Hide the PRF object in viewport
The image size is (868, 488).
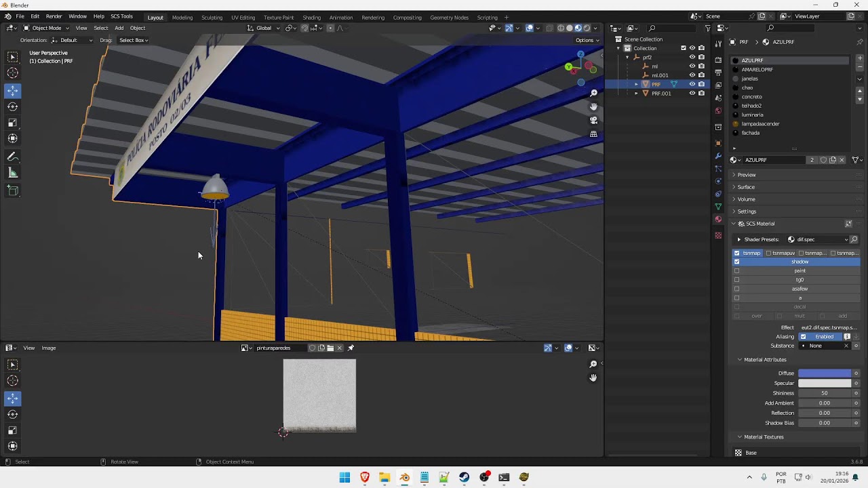[692, 84]
